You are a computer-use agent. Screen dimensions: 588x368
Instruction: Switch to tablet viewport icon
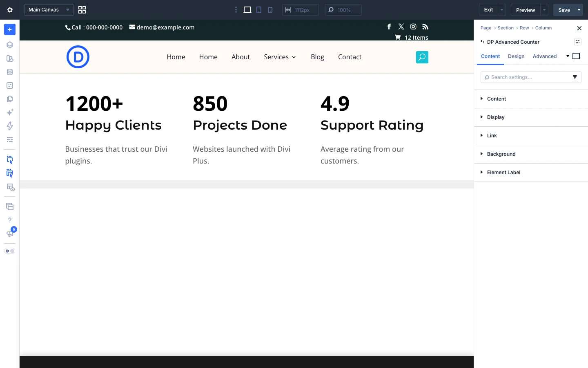click(259, 10)
